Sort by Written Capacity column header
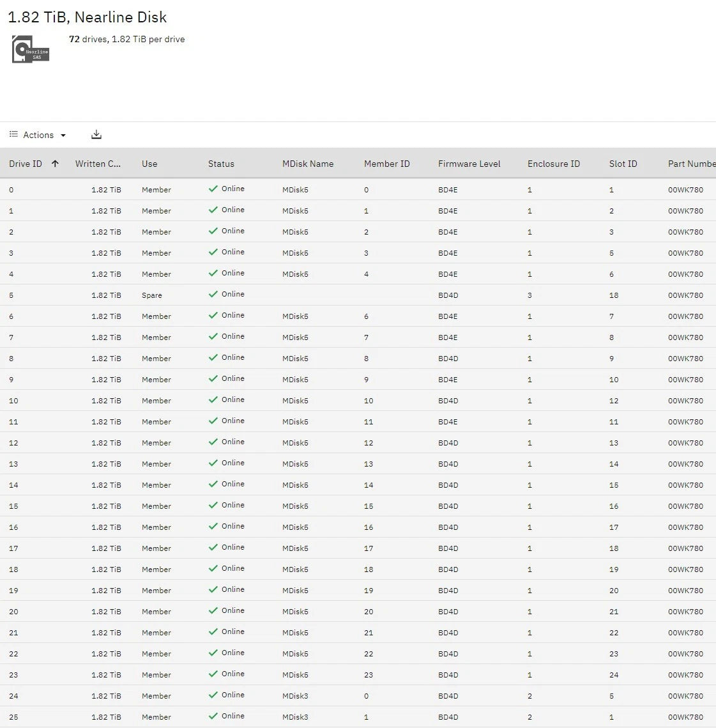Image resolution: width=716 pixels, height=728 pixels. point(98,164)
